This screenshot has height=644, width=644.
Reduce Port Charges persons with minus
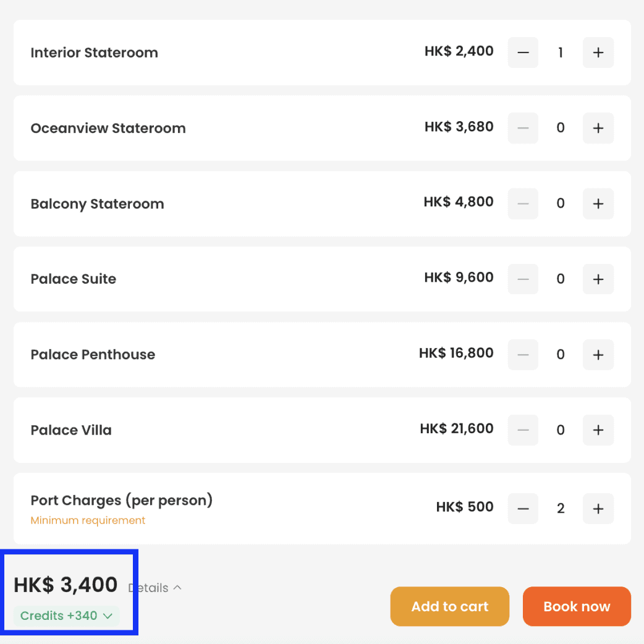point(523,508)
